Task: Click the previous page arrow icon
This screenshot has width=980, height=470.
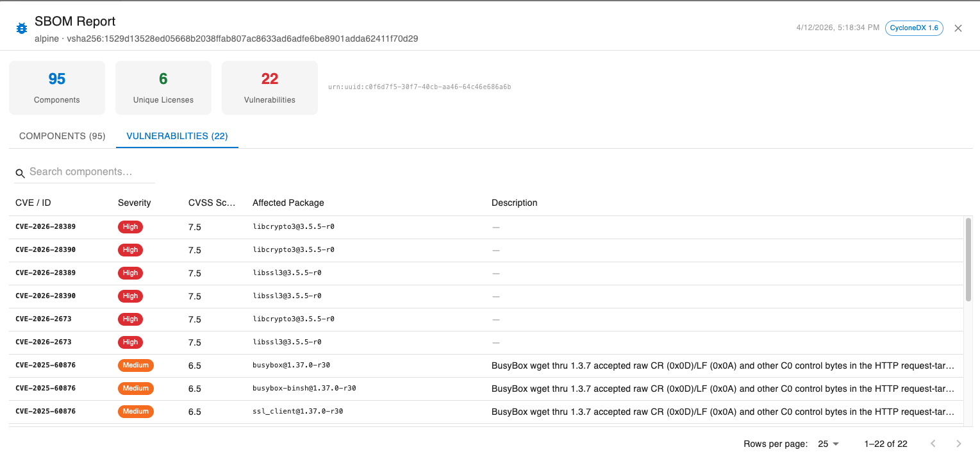Action: coord(933,443)
